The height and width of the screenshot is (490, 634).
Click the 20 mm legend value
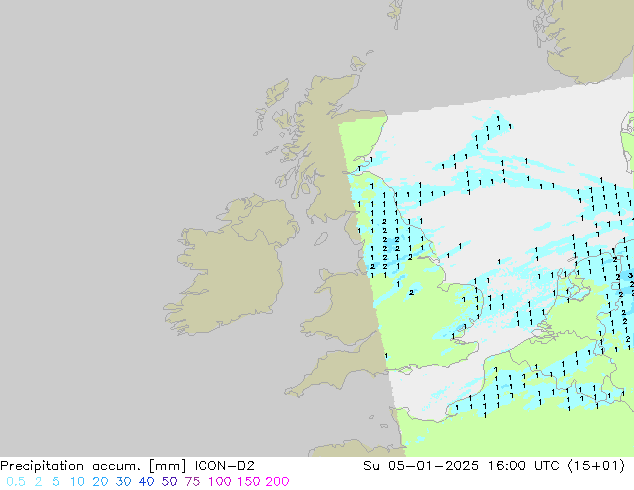pos(100,482)
